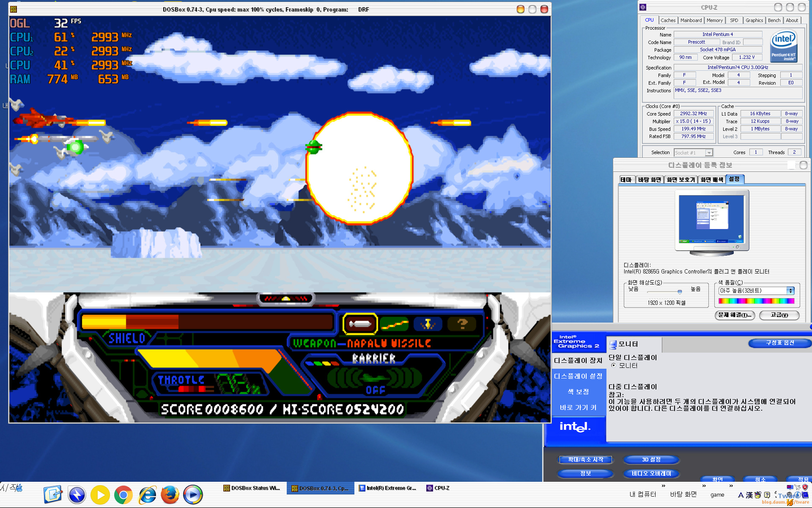Switch to the Mainboard tab in CPU-Z
The height and width of the screenshot is (508, 812).
pos(691,20)
